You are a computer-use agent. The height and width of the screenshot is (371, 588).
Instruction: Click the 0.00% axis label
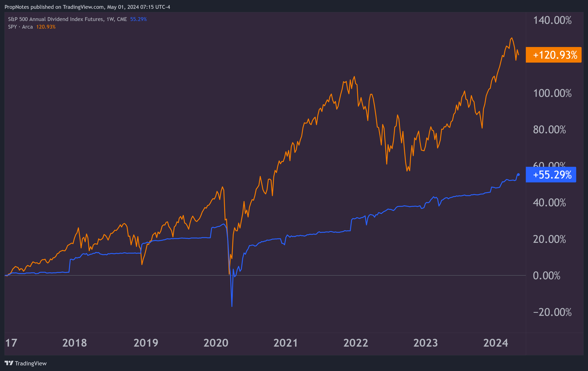coord(546,276)
